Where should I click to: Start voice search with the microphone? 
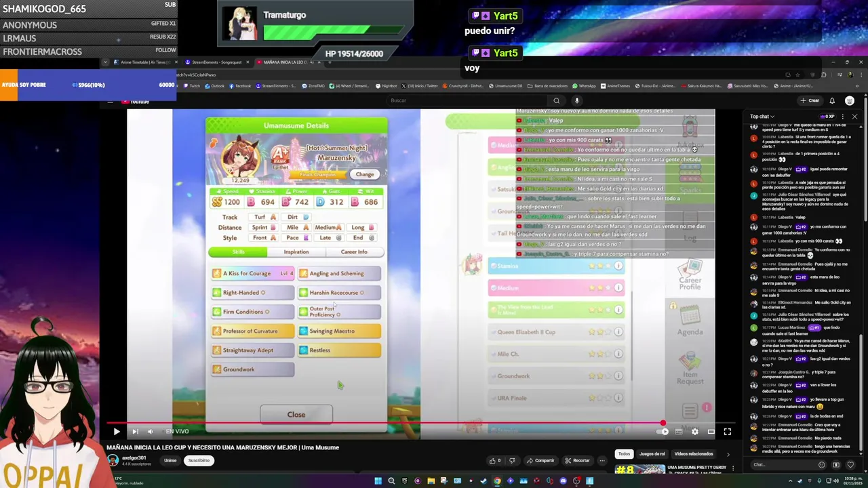pyautogui.click(x=577, y=100)
